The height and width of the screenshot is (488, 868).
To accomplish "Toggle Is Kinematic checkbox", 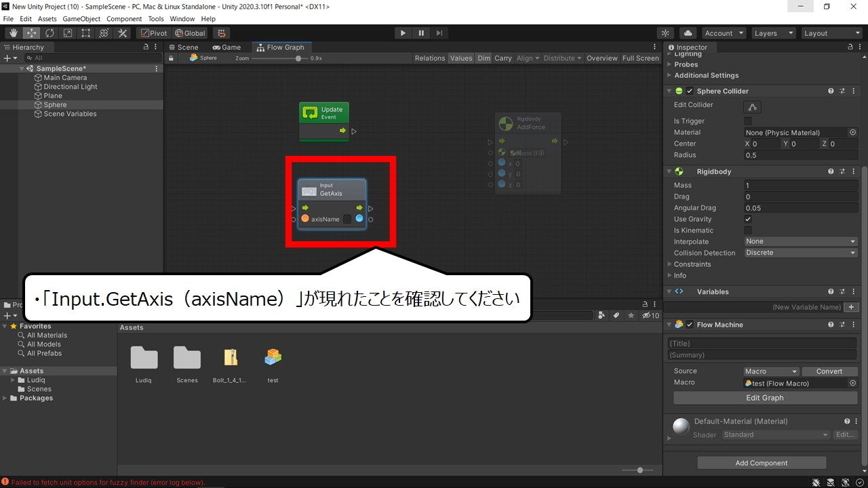I will tap(748, 230).
